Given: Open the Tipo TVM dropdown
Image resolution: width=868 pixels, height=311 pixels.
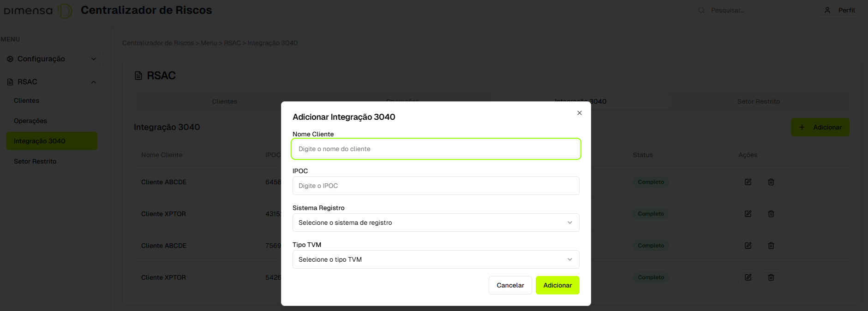Looking at the screenshot, I should (x=436, y=259).
